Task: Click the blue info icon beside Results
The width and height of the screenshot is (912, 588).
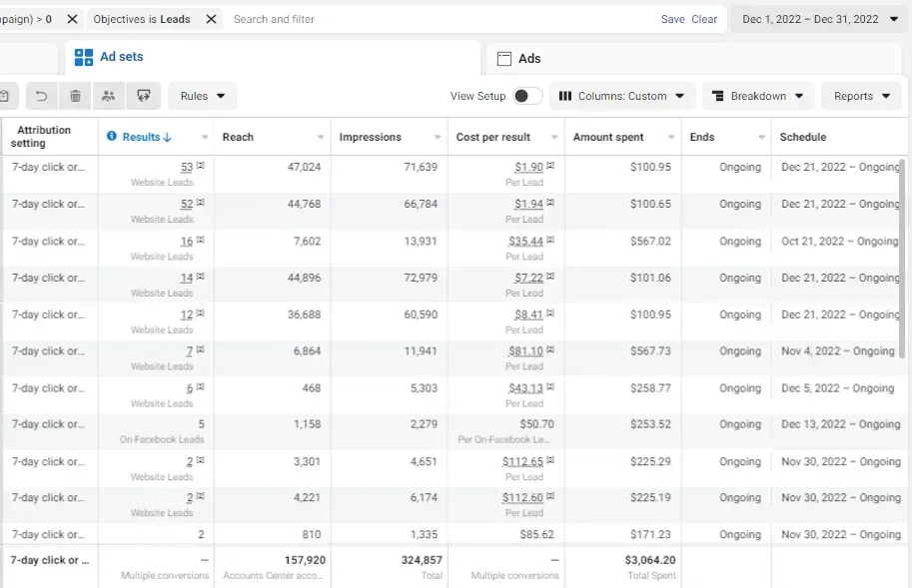Action: [x=112, y=136]
